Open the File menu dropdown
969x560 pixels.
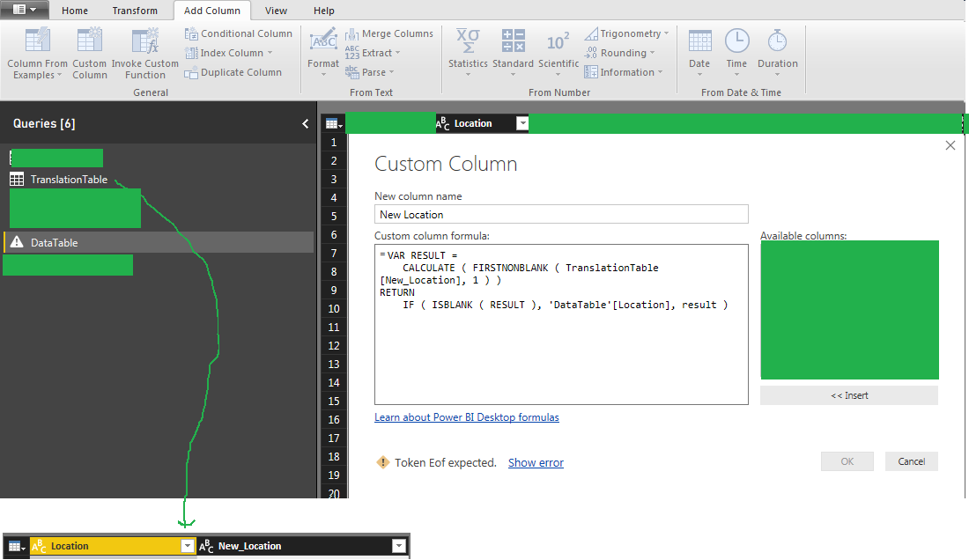pyautogui.click(x=24, y=10)
